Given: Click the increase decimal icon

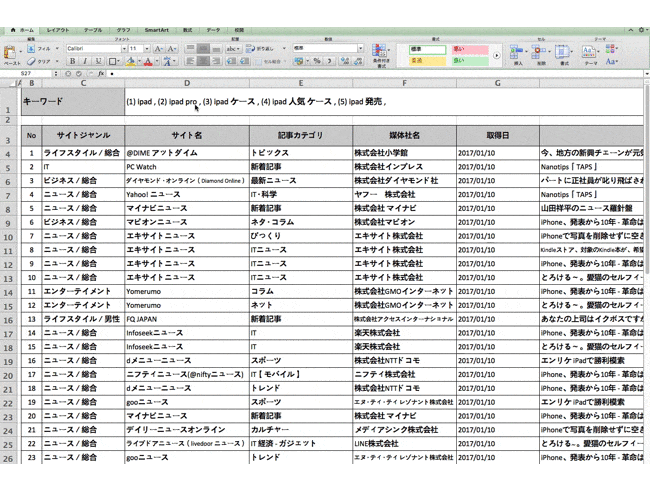Looking at the screenshot, I should click(344, 61).
